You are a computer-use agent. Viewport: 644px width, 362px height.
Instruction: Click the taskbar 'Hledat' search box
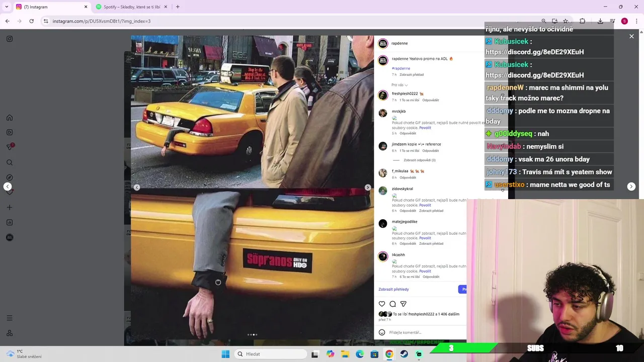271,354
